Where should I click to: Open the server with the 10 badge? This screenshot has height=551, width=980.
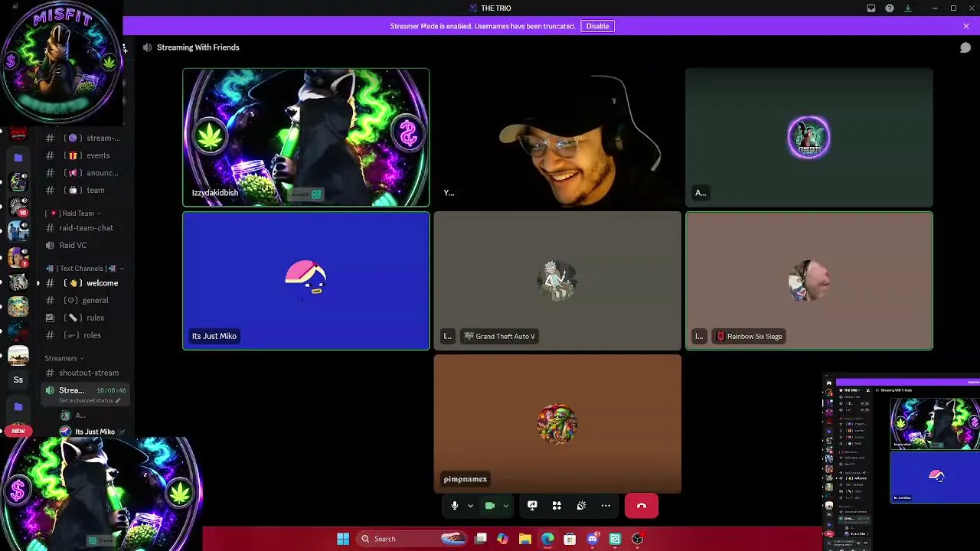pos(18,206)
